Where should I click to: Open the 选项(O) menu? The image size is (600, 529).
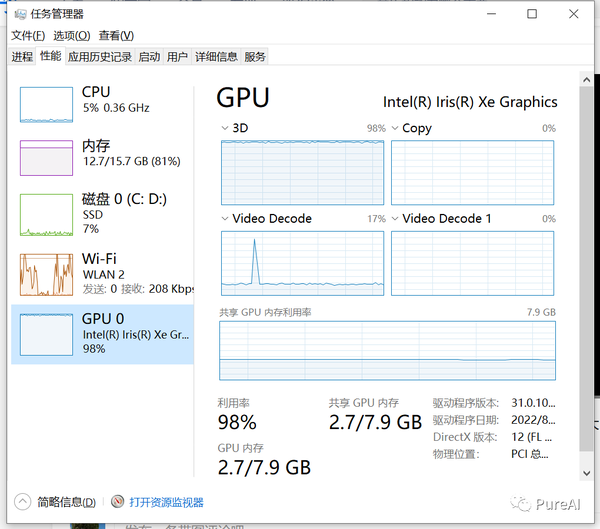(x=71, y=36)
